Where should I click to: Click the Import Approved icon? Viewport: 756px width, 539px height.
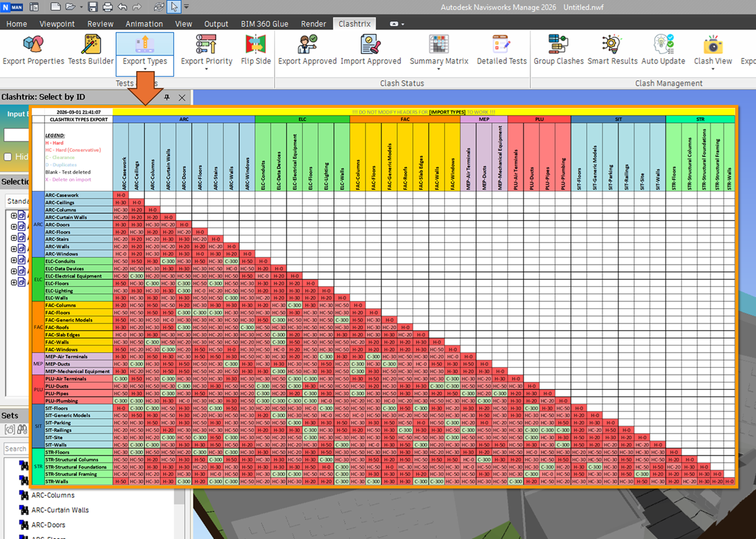370,45
